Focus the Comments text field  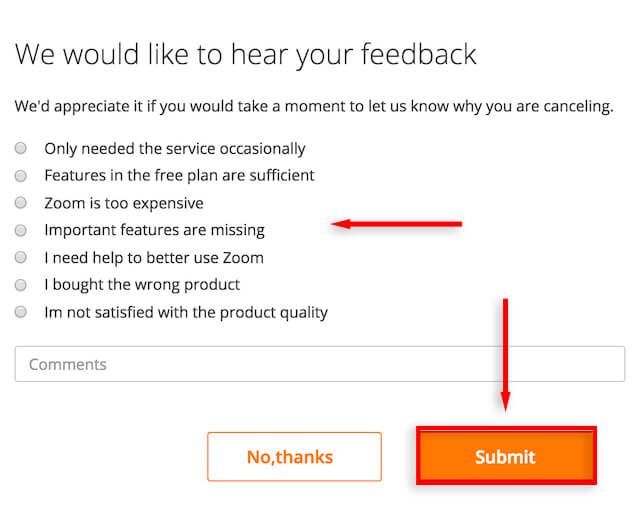[319, 364]
